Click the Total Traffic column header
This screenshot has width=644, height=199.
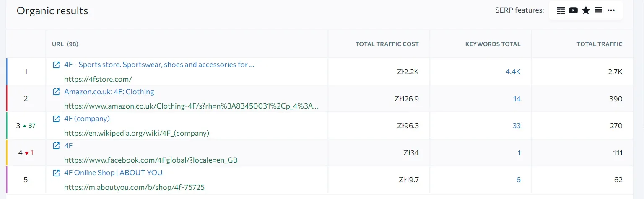click(600, 44)
